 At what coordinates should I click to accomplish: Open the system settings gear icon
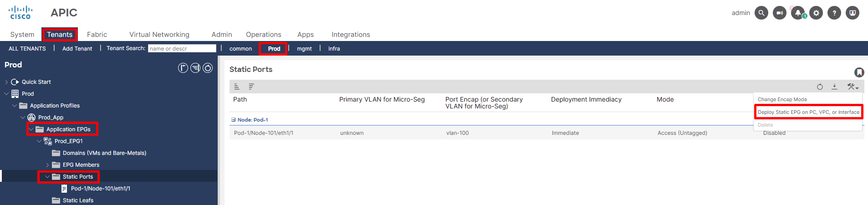(x=816, y=13)
